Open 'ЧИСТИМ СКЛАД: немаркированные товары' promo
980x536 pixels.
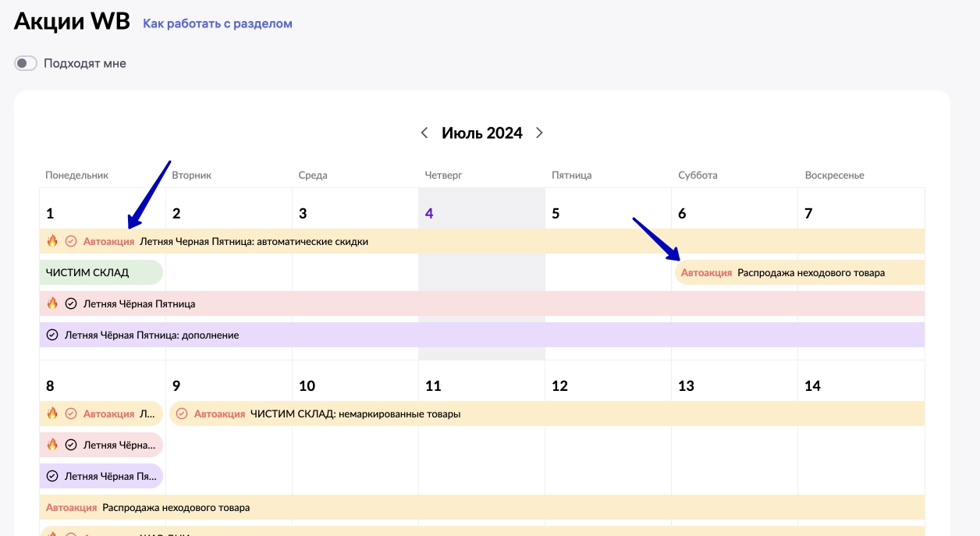547,414
